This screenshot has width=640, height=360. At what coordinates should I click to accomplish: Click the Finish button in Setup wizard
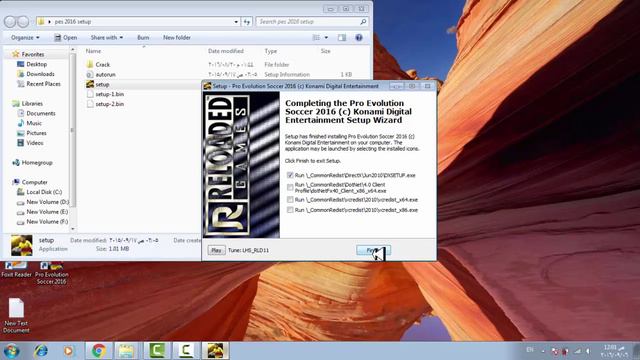pos(373,250)
